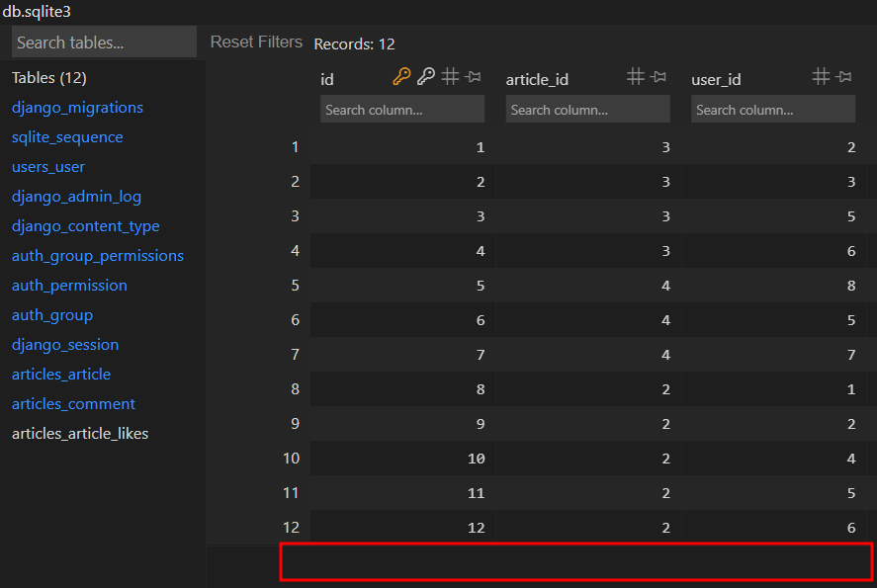This screenshot has height=588, width=877.
Task: Pin the id column
Action: coord(474,76)
